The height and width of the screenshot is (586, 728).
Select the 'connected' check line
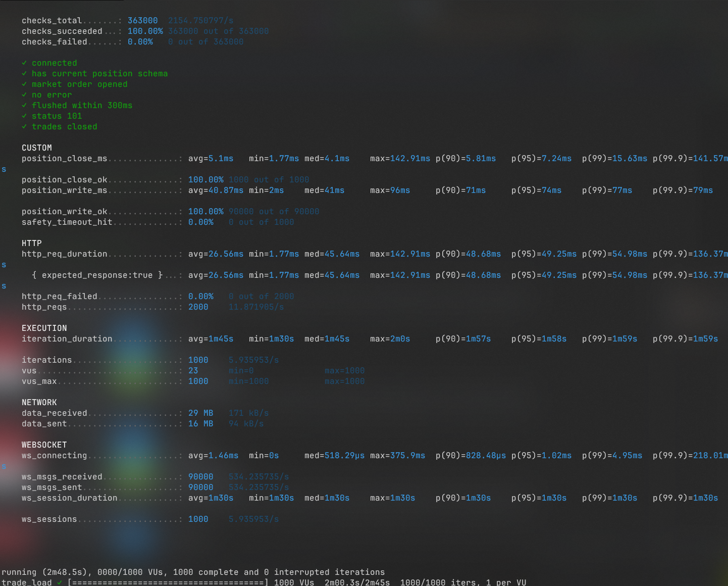49,63
